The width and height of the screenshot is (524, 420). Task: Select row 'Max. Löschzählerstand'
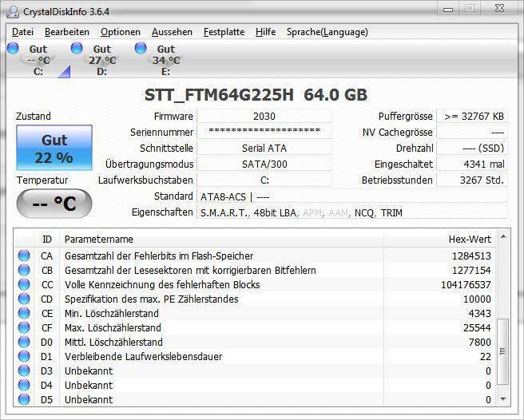(x=256, y=328)
